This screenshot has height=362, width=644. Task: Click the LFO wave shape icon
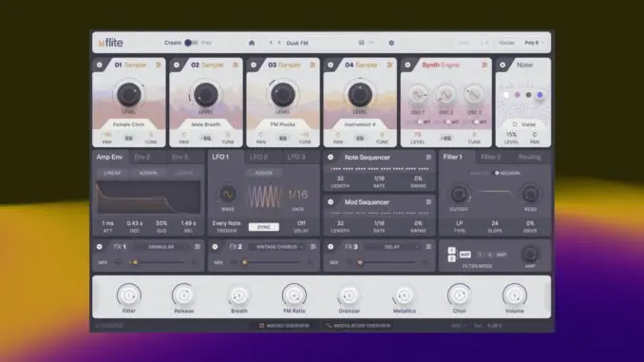point(228,194)
